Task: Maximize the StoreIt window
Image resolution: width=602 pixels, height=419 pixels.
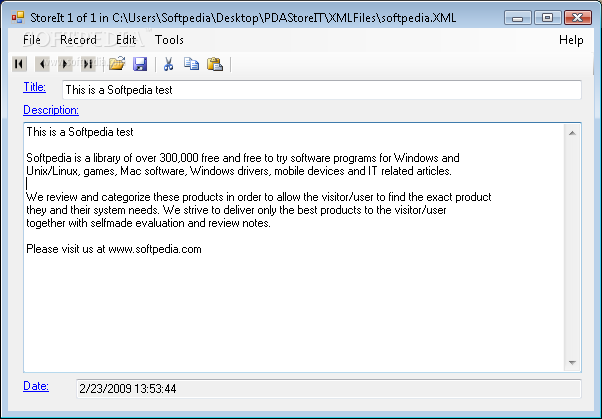Action: (x=547, y=18)
